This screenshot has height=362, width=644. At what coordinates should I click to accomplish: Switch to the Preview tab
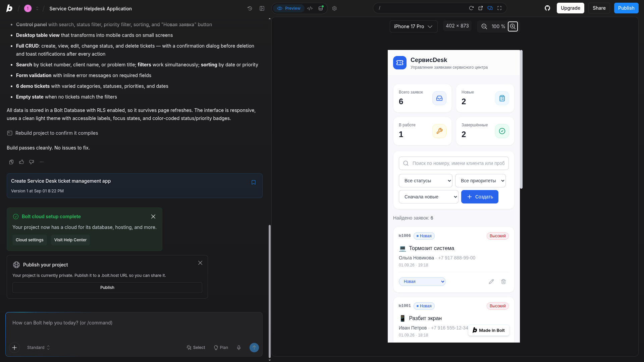tap(289, 8)
